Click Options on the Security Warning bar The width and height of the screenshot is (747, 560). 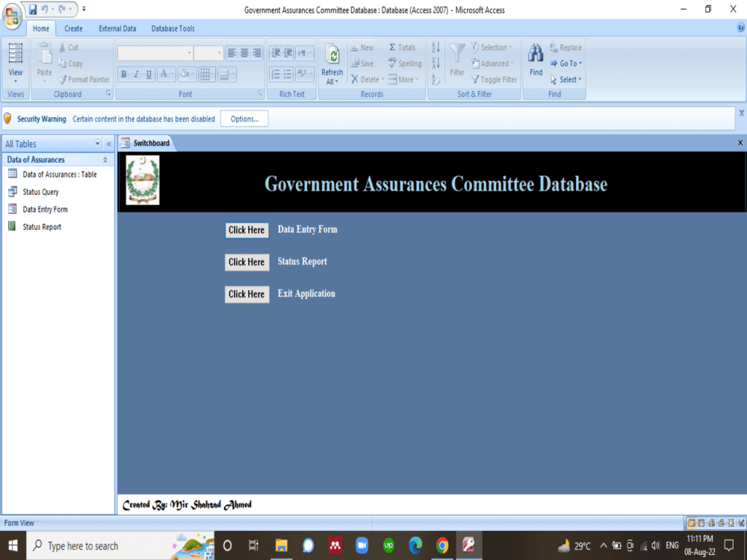pos(244,118)
